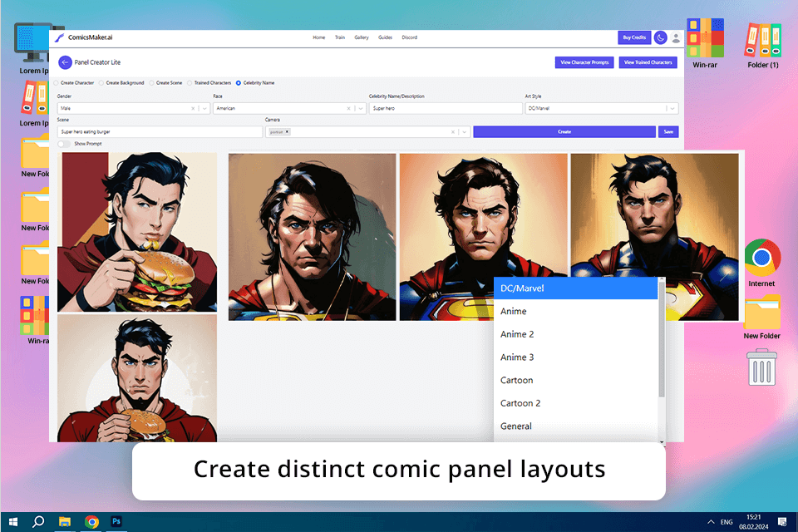The height and width of the screenshot is (532, 798).
Task: Click the Save button
Action: 668,132
